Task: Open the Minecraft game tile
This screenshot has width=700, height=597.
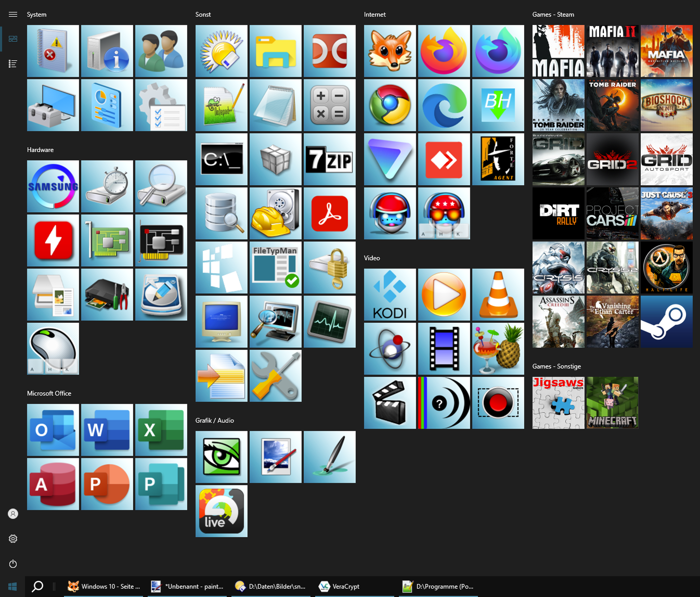Action: (x=613, y=403)
